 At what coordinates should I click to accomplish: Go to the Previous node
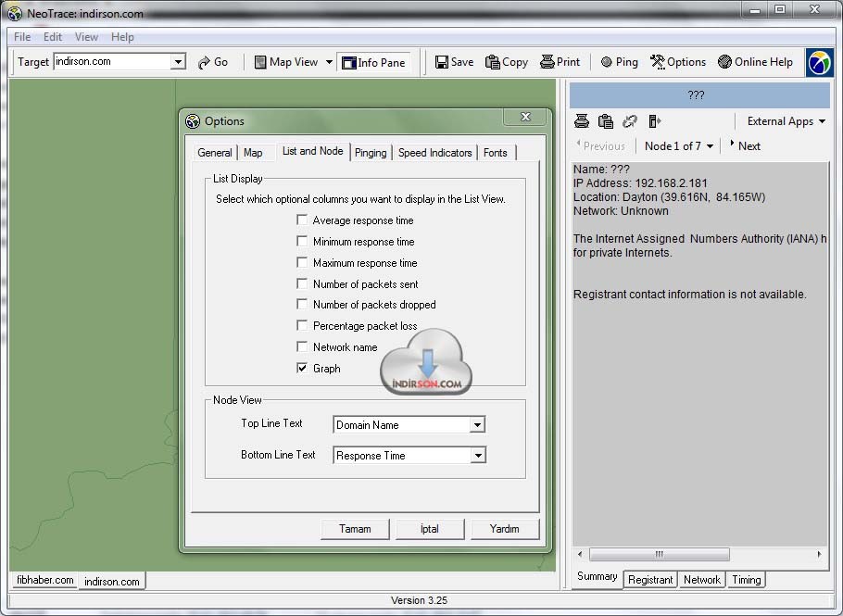(x=600, y=146)
